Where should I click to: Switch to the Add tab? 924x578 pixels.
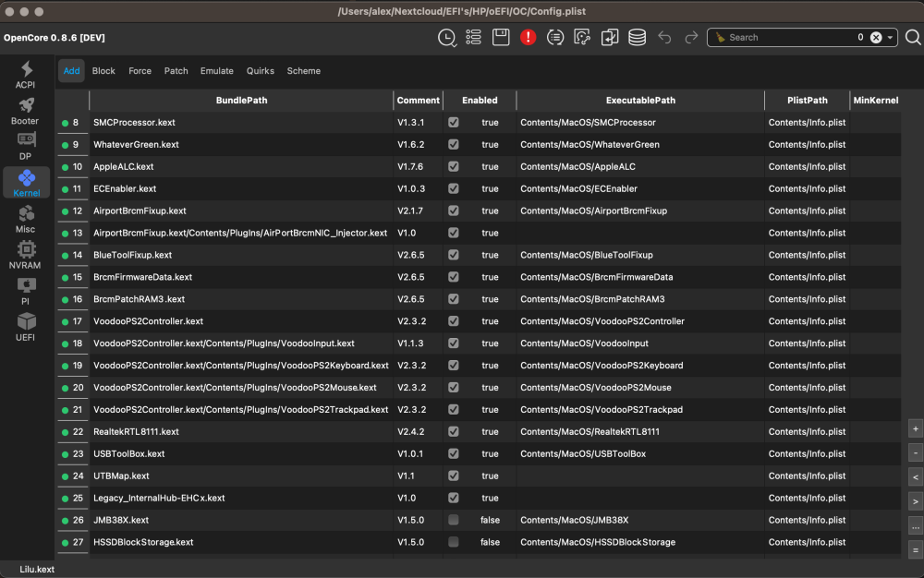(71, 70)
